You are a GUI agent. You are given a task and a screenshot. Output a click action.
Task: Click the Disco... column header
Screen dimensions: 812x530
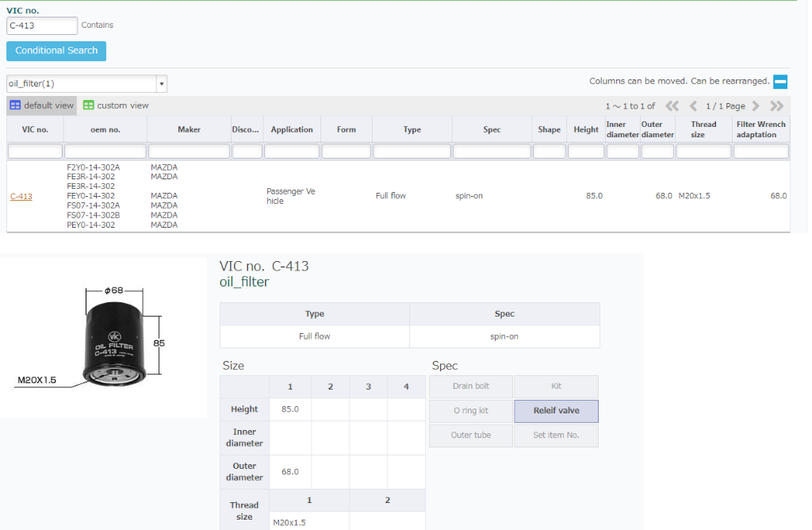click(x=246, y=129)
